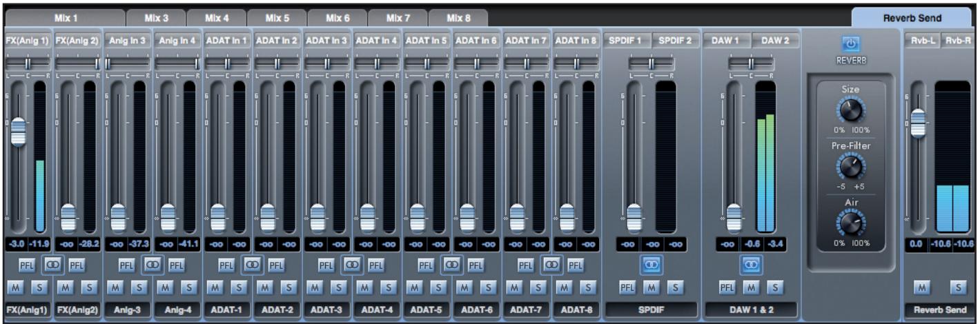Click the FX(Anlg 1) pan slider
This screenshot has height=324, width=980.
point(28,64)
